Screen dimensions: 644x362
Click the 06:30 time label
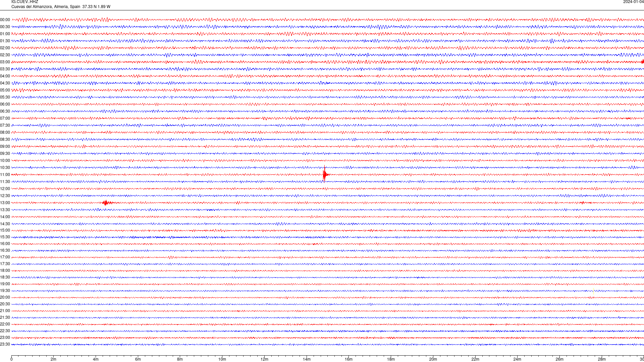(x=5, y=111)
